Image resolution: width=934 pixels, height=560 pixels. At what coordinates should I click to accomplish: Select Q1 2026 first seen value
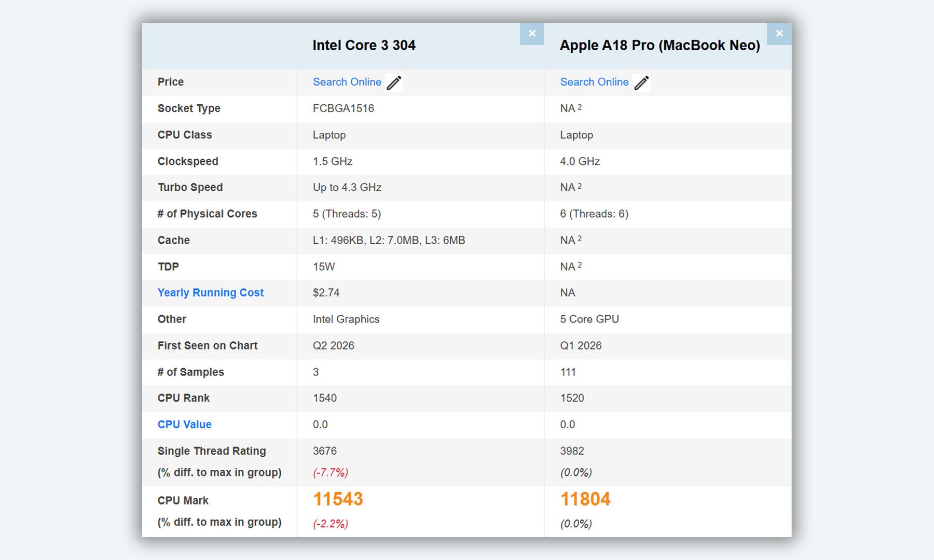point(581,346)
